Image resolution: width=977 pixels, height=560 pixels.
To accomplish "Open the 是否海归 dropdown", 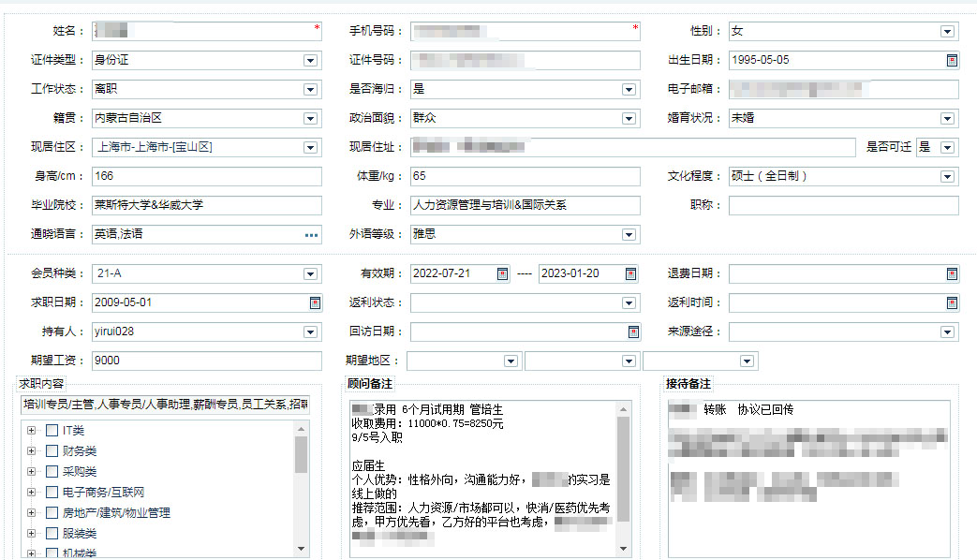I will (629, 90).
